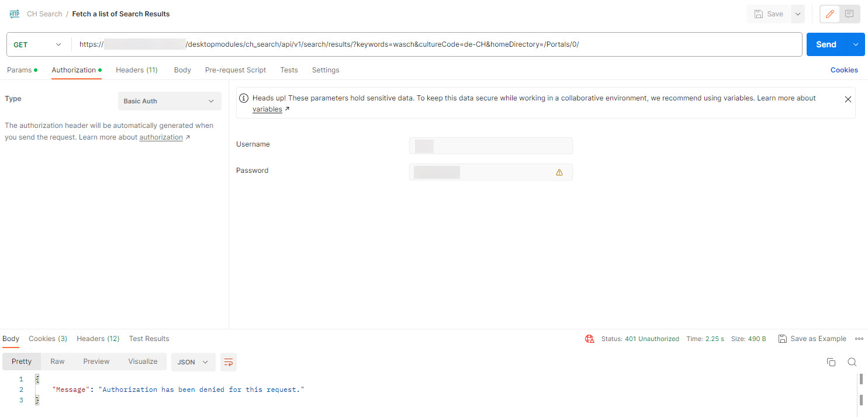868x417 pixels.
Task: Open the Headers (11) request tab
Action: coord(137,70)
